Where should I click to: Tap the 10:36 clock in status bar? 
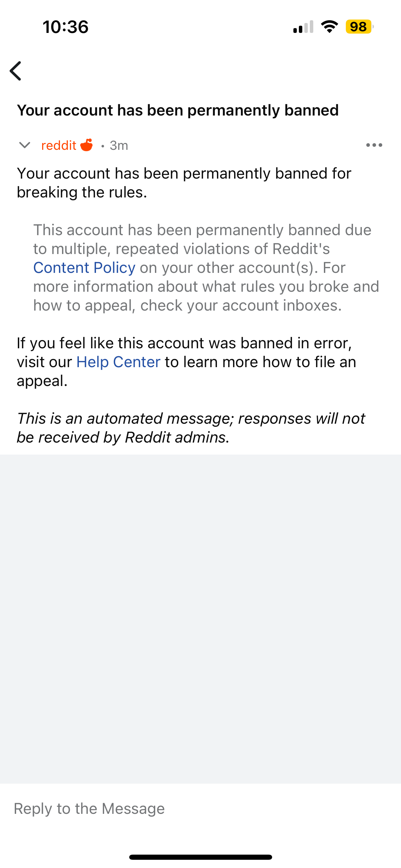tap(65, 27)
